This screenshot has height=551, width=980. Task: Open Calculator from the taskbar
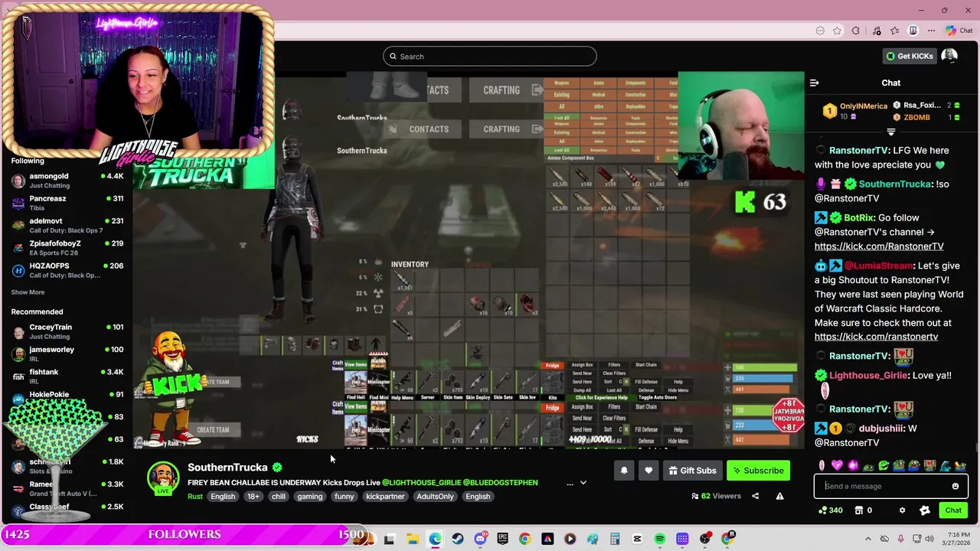(x=615, y=539)
